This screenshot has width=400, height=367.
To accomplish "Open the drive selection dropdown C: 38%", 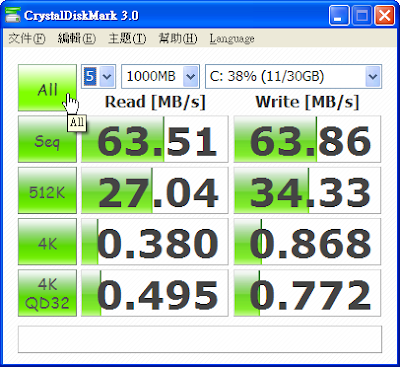I will (293, 76).
